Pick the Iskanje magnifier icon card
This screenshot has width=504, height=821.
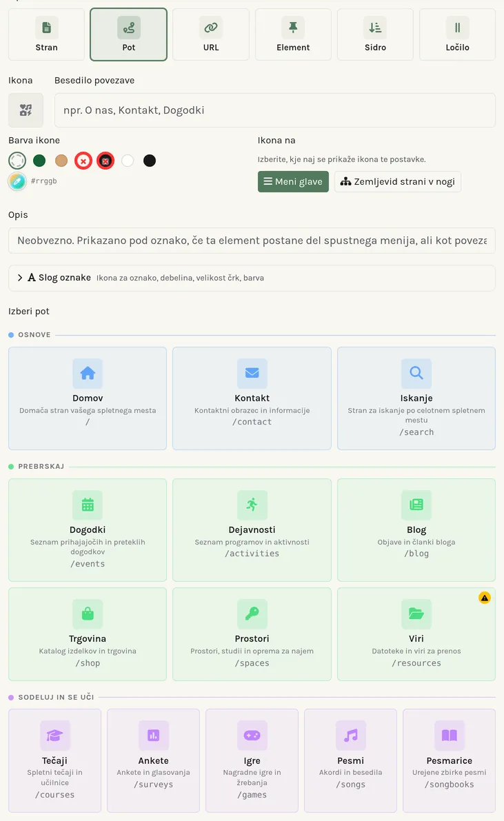[416, 398]
